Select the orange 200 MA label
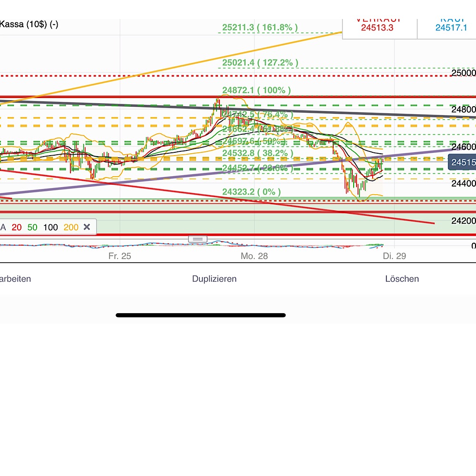The image size is (476, 476). coord(72,228)
